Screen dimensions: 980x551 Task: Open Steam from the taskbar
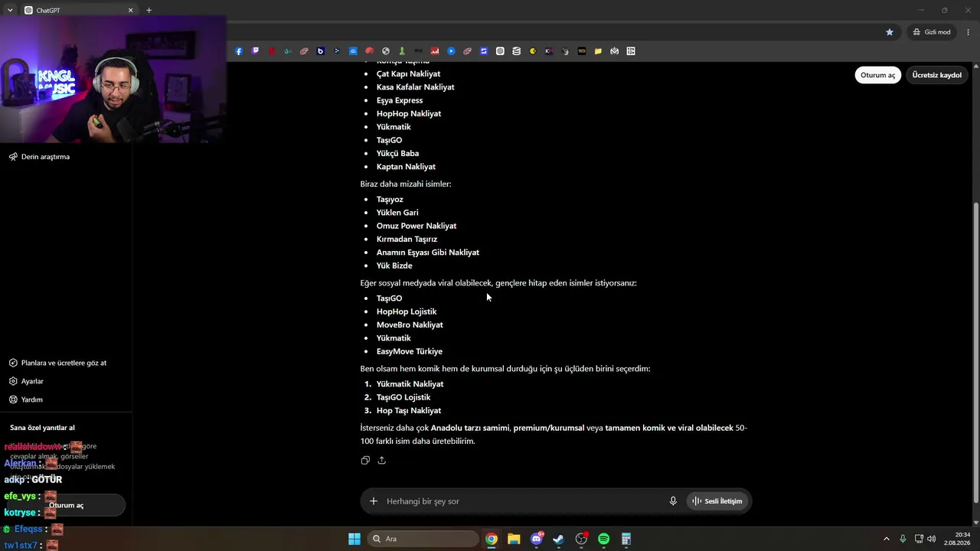pos(559,539)
